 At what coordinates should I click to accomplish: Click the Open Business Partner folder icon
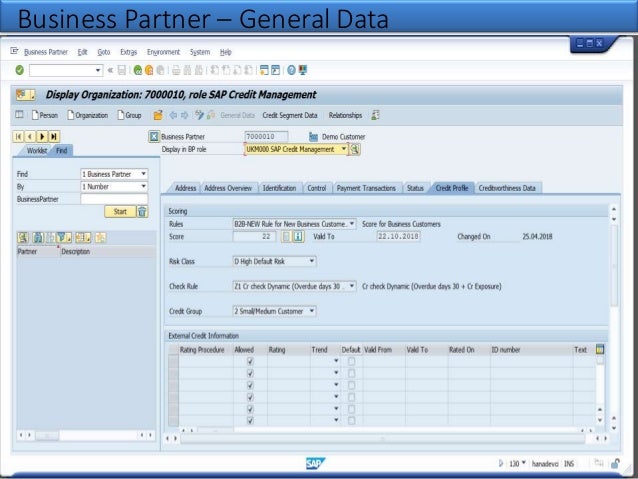pyautogui.click(x=158, y=115)
